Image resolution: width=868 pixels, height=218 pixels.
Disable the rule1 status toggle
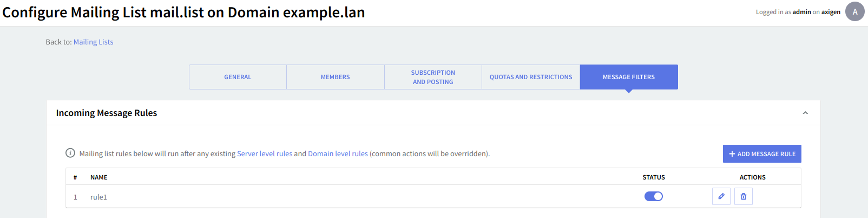[x=654, y=196]
